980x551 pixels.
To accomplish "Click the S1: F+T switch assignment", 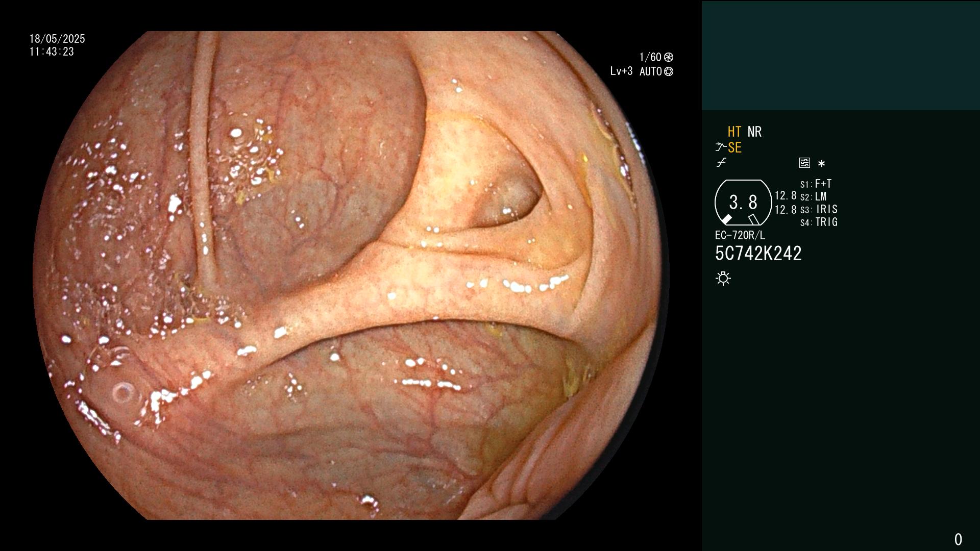I will point(816,184).
